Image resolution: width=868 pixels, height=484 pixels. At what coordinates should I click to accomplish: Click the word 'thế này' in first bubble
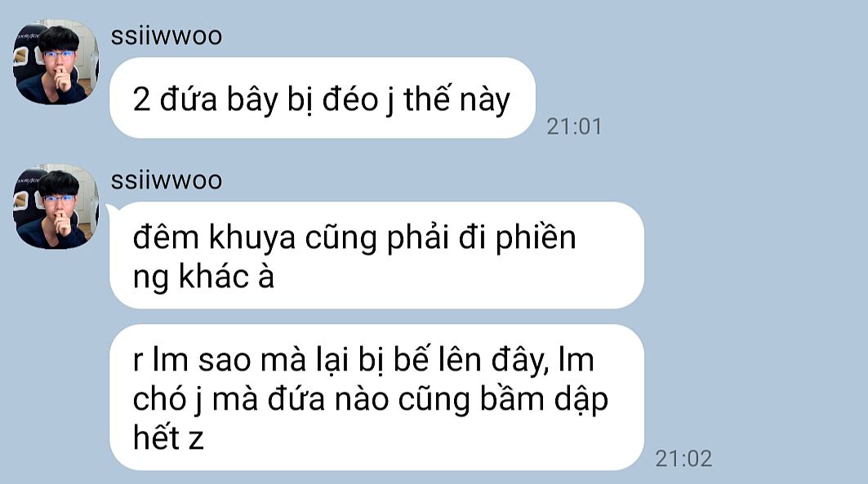pyautogui.click(x=456, y=100)
